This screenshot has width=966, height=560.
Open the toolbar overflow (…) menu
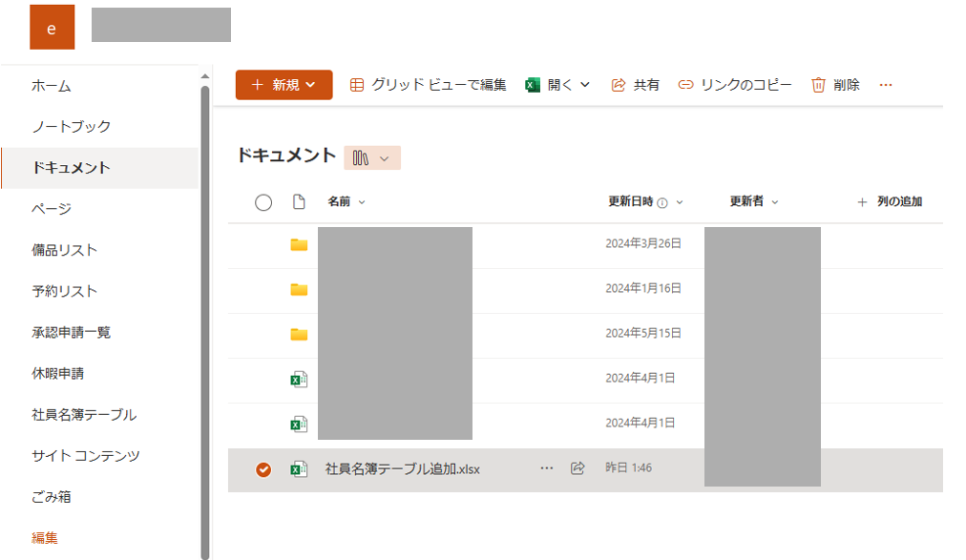coord(886,85)
